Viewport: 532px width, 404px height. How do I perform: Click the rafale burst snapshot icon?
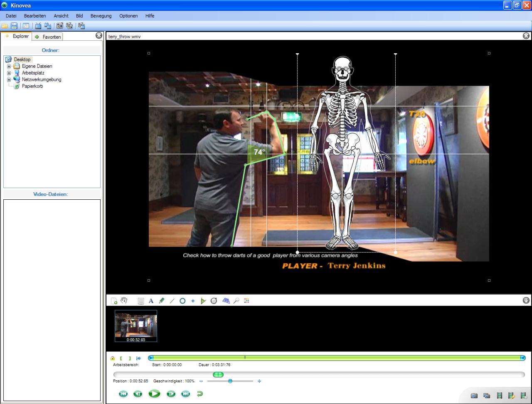coord(487,396)
